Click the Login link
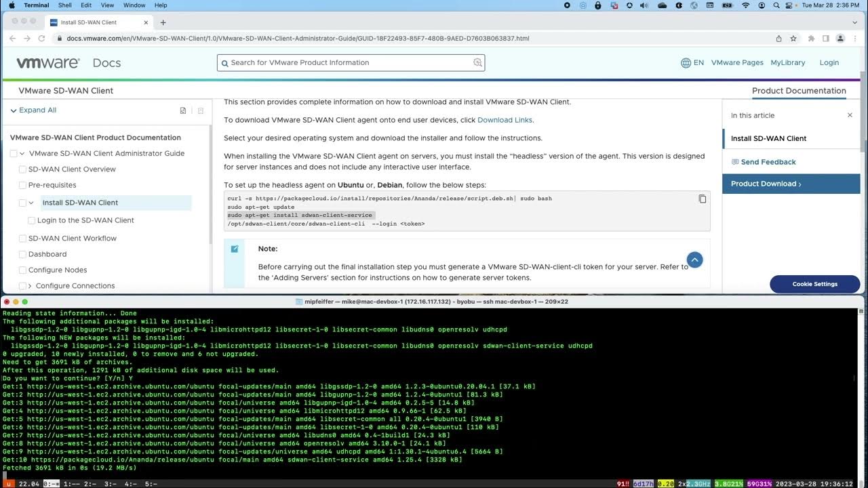 829,63
